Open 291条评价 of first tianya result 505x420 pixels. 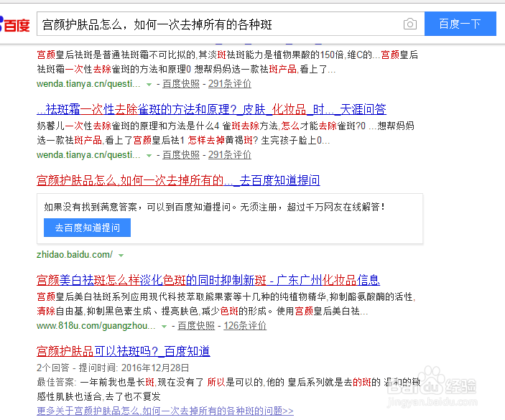tap(230, 84)
